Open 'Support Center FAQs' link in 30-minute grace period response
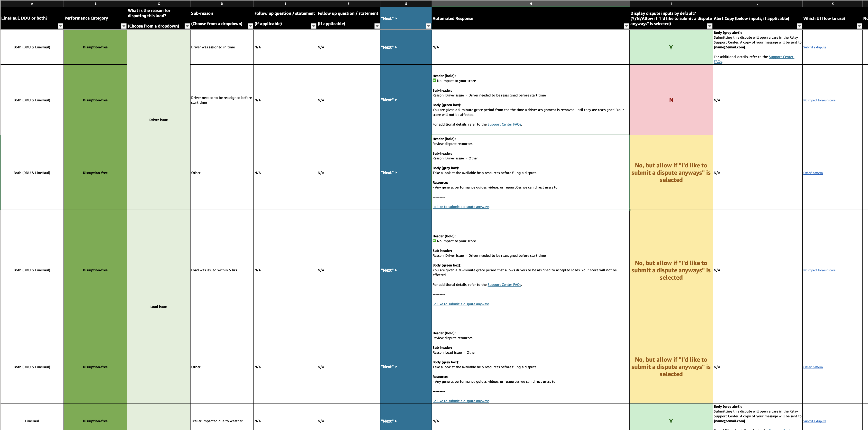868x430 pixels. (x=504, y=285)
